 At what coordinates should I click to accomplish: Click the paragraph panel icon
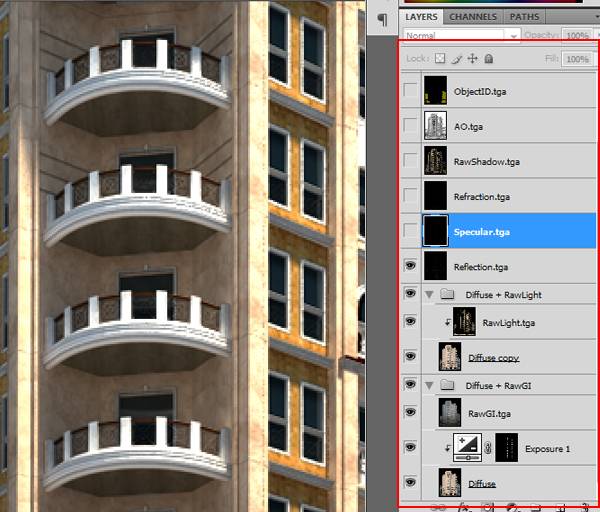383,22
